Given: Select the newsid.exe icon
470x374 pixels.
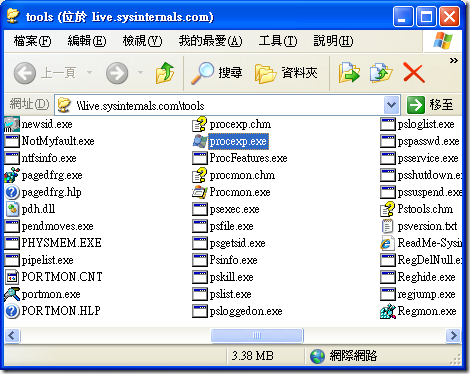Looking at the screenshot, I should point(12,124).
